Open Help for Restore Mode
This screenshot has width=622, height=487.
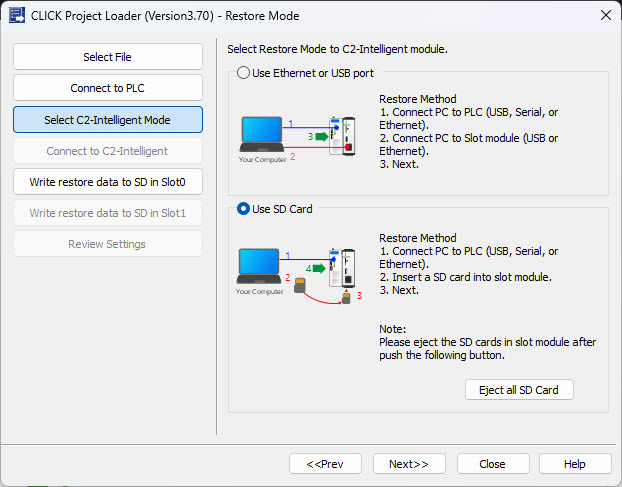point(575,464)
